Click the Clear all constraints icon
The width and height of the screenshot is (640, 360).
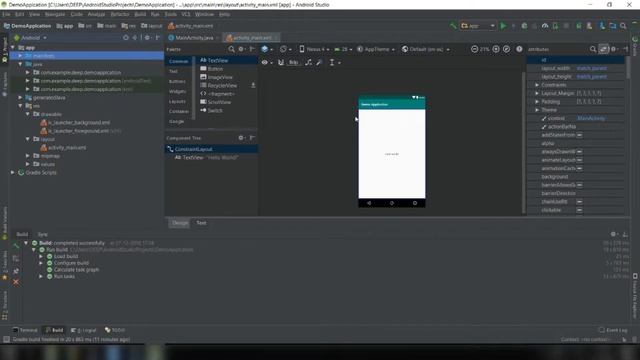click(308, 62)
